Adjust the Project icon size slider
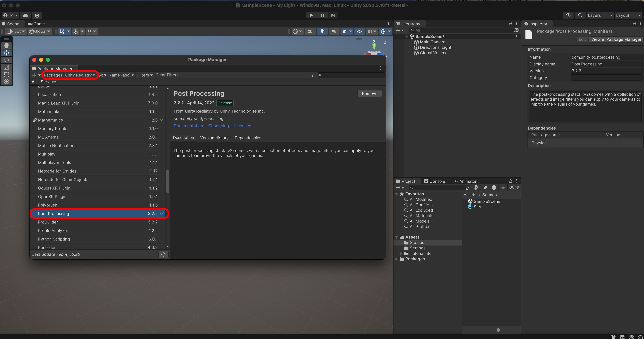 (x=498, y=330)
